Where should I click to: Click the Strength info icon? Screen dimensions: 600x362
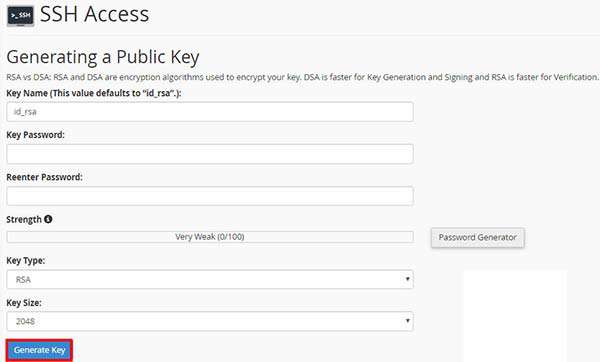pos(48,219)
